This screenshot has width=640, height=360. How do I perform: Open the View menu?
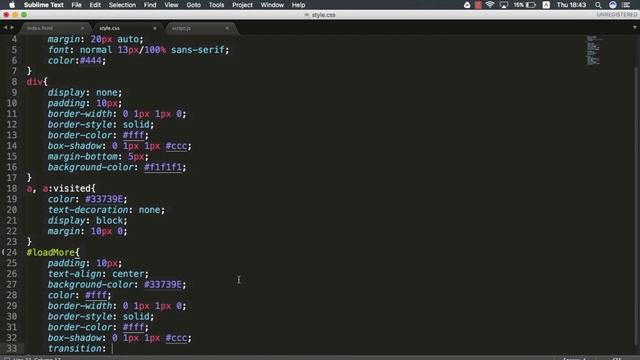(171, 5)
